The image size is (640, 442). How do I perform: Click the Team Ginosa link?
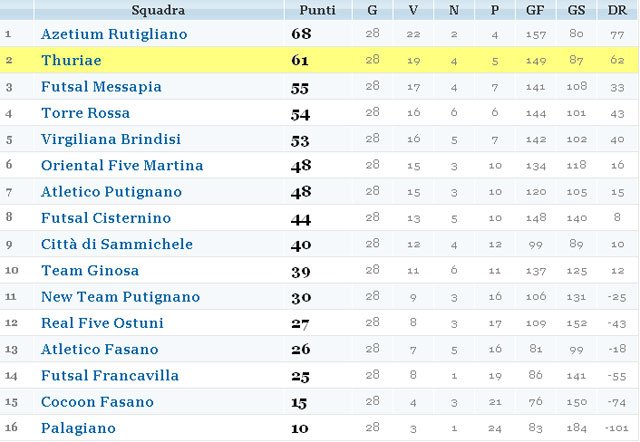[90, 270]
